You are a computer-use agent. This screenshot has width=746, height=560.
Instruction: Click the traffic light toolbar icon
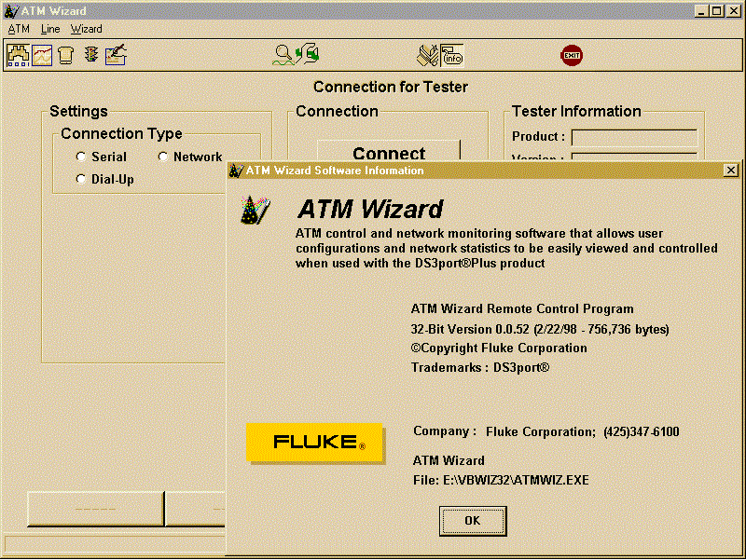[91, 55]
